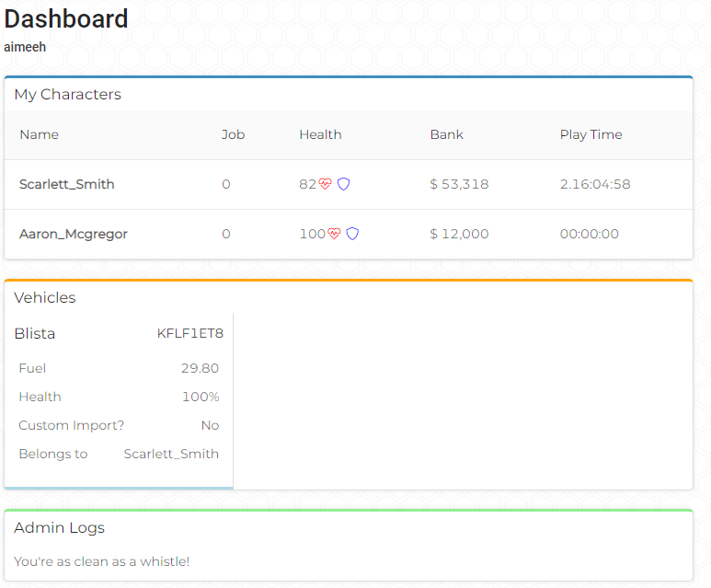The width and height of the screenshot is (711, 588).
Task: Open the Aaron_Mcgregor character name
Action: point(73,234)
